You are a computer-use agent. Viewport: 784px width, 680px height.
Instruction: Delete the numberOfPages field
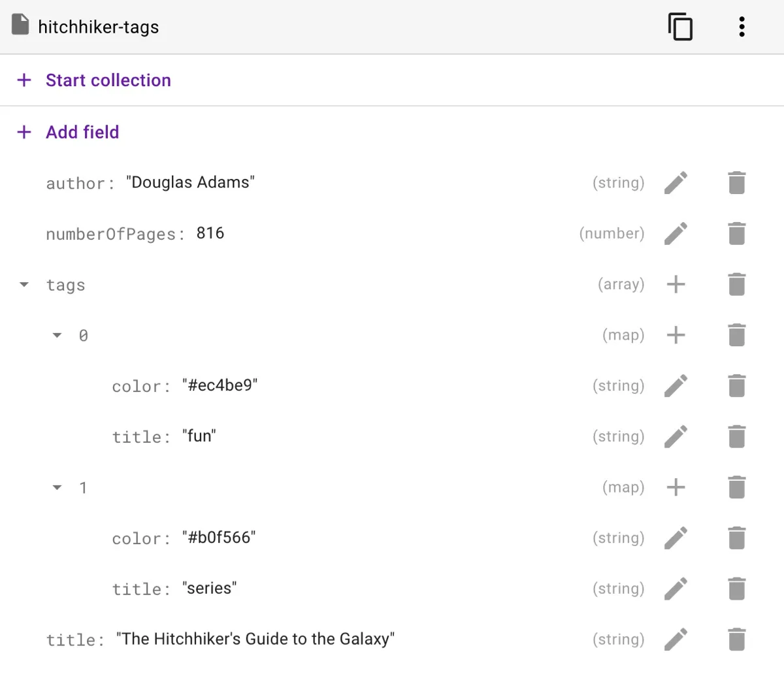tap(736, 234)
